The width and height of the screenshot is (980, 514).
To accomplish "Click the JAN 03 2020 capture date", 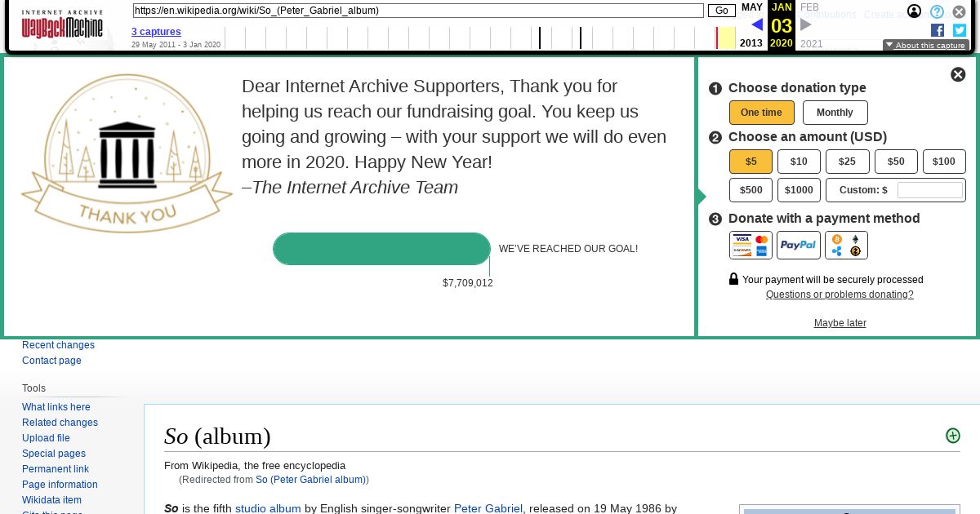I will 782,25.
